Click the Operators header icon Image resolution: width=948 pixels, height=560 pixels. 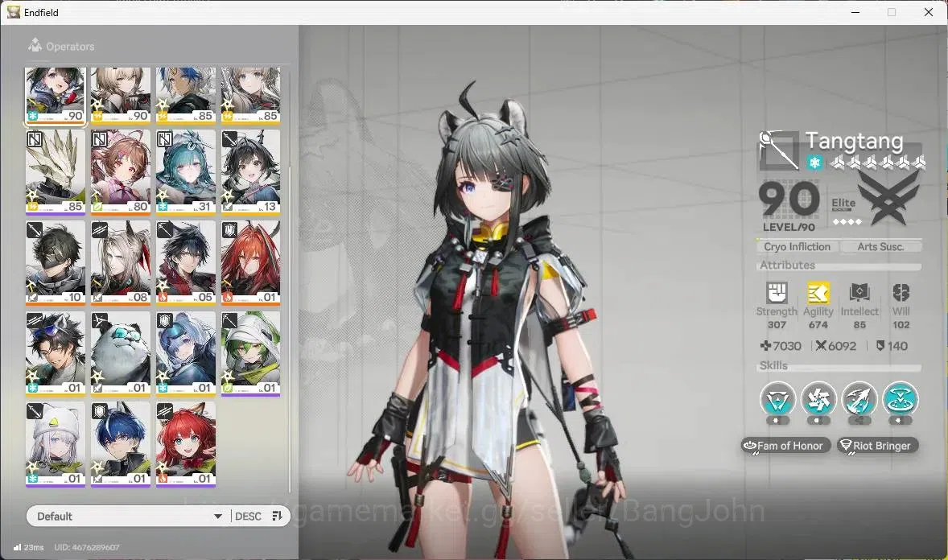(x=35, y=45)
